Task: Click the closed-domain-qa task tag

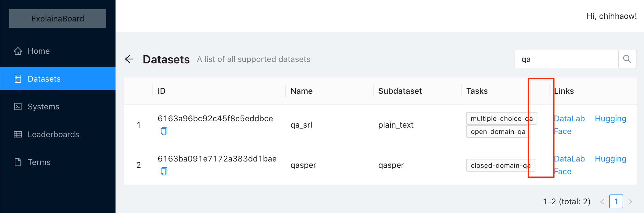Action: 500,165
